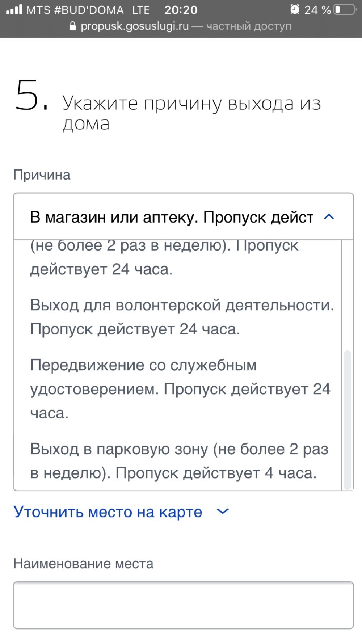Tap the cellular signal bars icon

pyautogui.click(x=14, y=9)
